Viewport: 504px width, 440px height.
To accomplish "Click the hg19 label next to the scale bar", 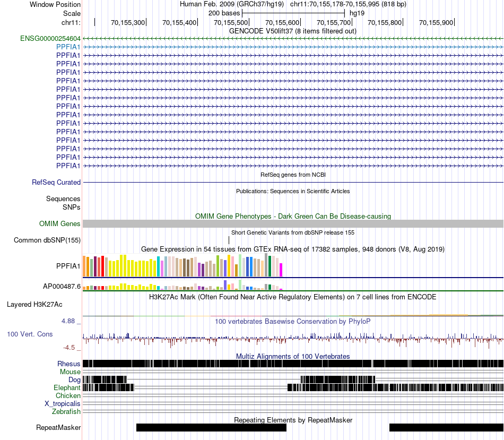I will [x=357, y=13].
